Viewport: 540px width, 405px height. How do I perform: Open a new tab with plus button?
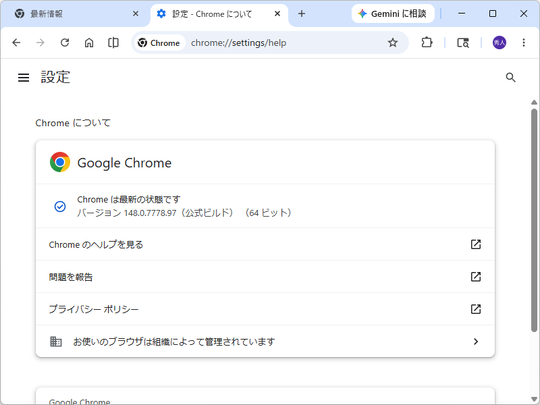click(302, 14)
